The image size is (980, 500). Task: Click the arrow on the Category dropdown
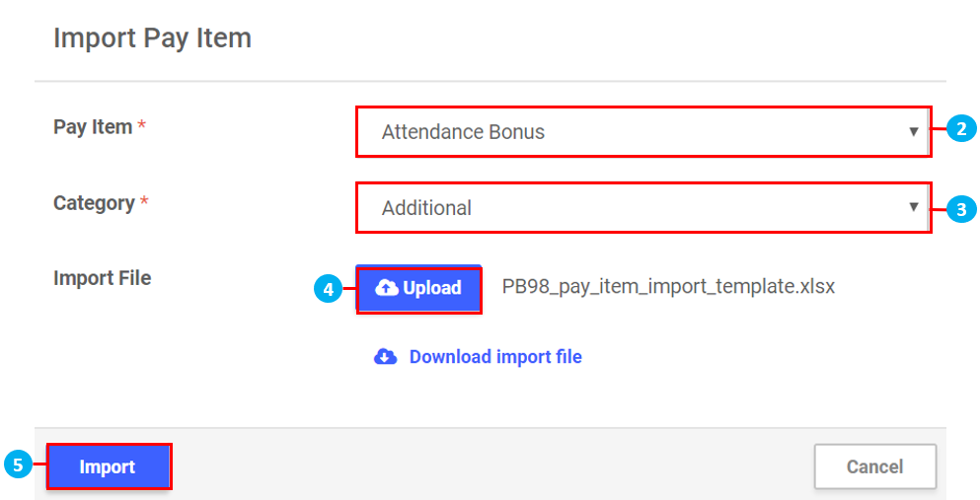pos(914,207)
